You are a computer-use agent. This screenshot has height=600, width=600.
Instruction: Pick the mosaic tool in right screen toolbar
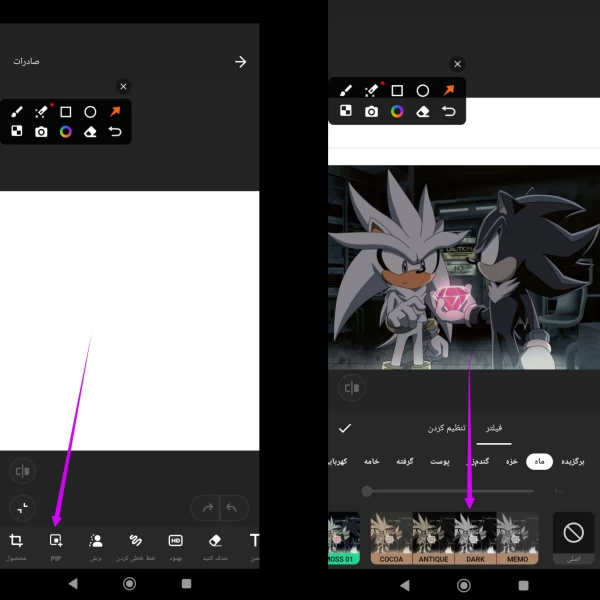pos(346,111)
